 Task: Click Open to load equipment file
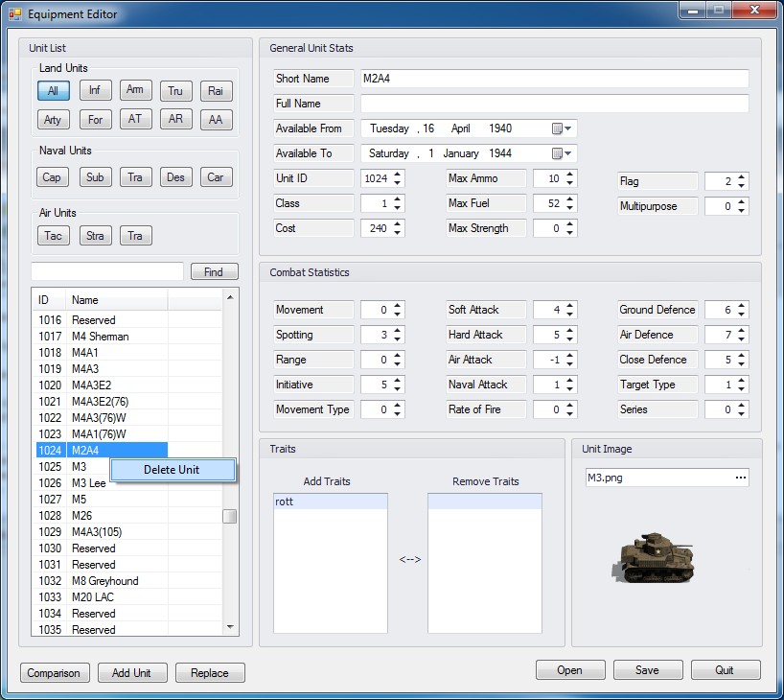click(x=570, y=670)
